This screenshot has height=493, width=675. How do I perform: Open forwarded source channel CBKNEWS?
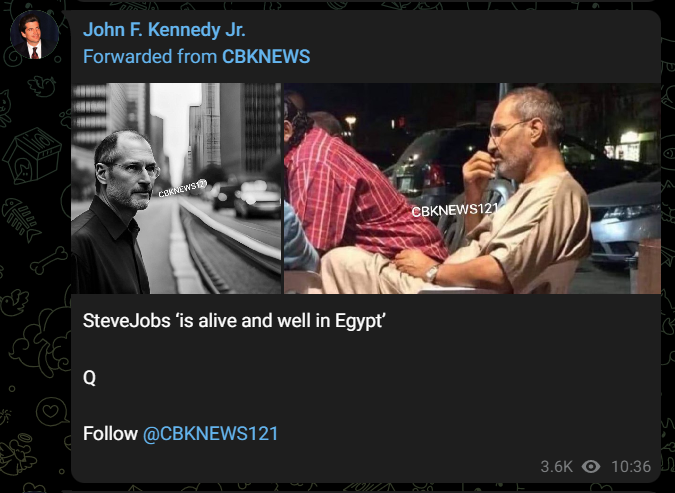coord(266,57)
